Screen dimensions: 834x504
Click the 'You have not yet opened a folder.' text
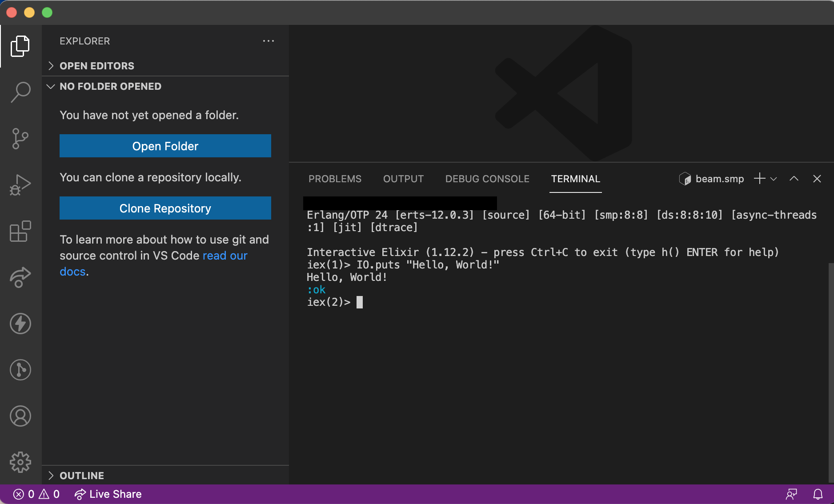pos(149,115)
